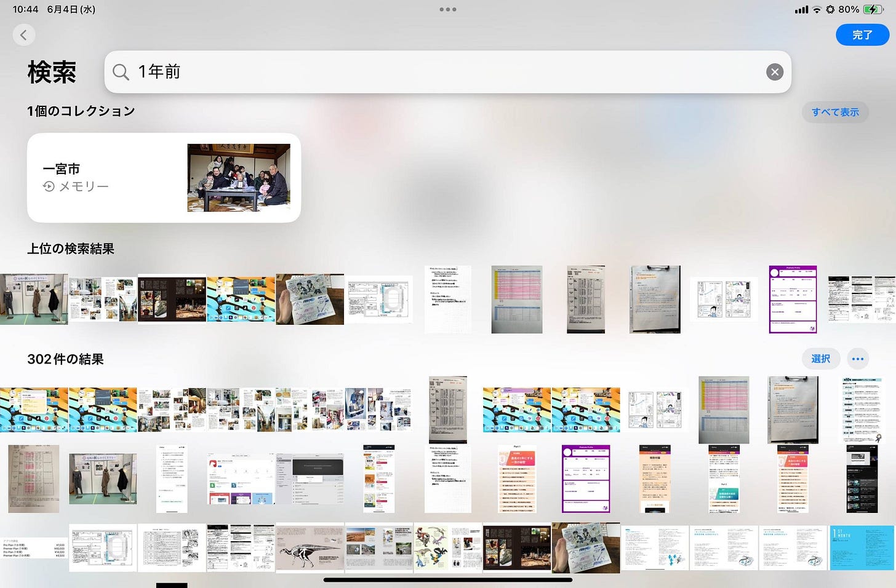The width and height of the screenshot is (896, 588).
Task: Open the three-dot multitasking control at top
Action: pyautogui.click(x=448, y=9)
